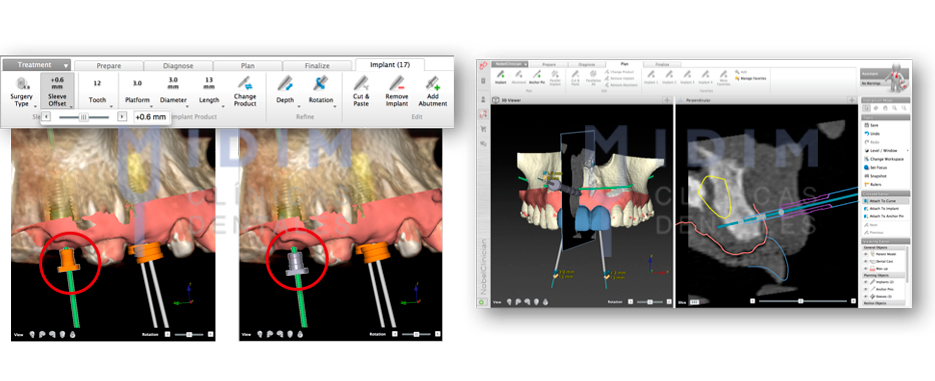Click Cut & Paste in the Implant (17) ribbon
The height and width of the screenshot is (381, 935).
(361, 91)
